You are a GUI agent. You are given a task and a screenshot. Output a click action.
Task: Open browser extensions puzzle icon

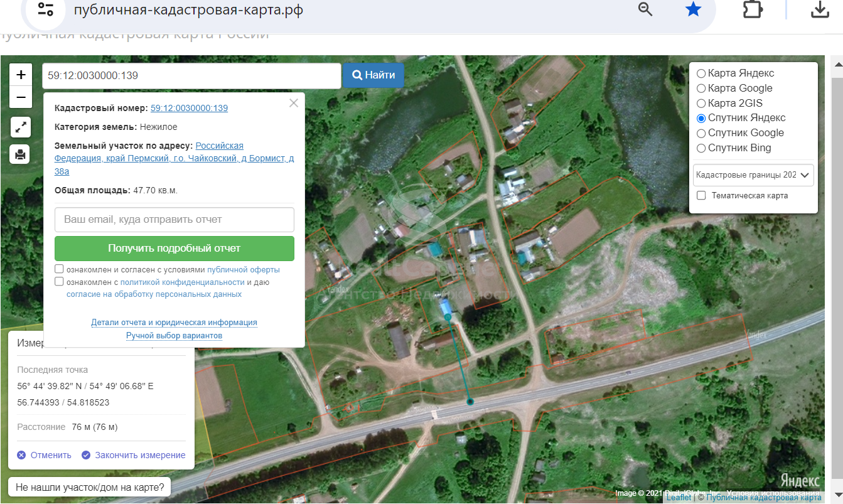(752, 9)
